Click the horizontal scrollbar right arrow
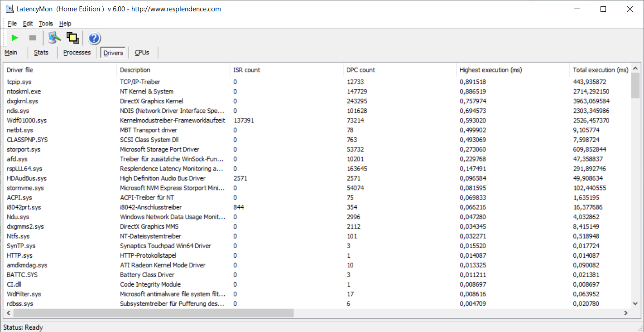Screen dimensions: 644x332 tap(626, 313)
